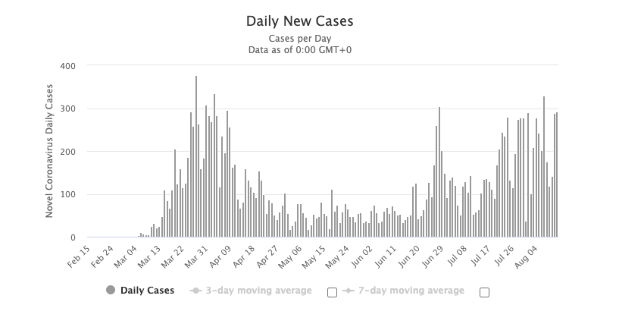Click the gray Daily Cases legend circle
This screenshot has height=327, width=644.
click(111, 291)
